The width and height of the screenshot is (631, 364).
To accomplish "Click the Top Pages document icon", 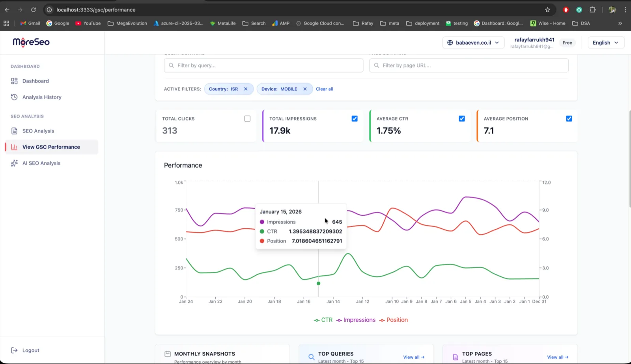I will 455,357.
